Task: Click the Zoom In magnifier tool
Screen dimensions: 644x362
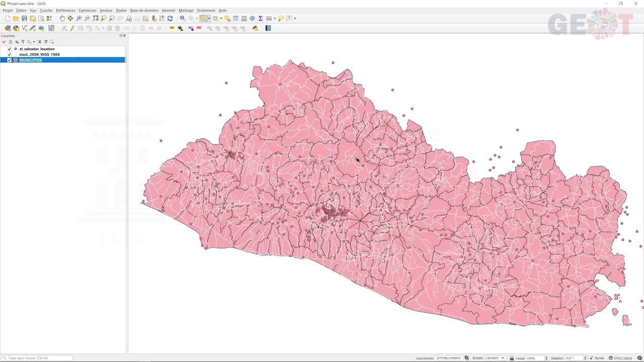Action: tap(78, 18)
